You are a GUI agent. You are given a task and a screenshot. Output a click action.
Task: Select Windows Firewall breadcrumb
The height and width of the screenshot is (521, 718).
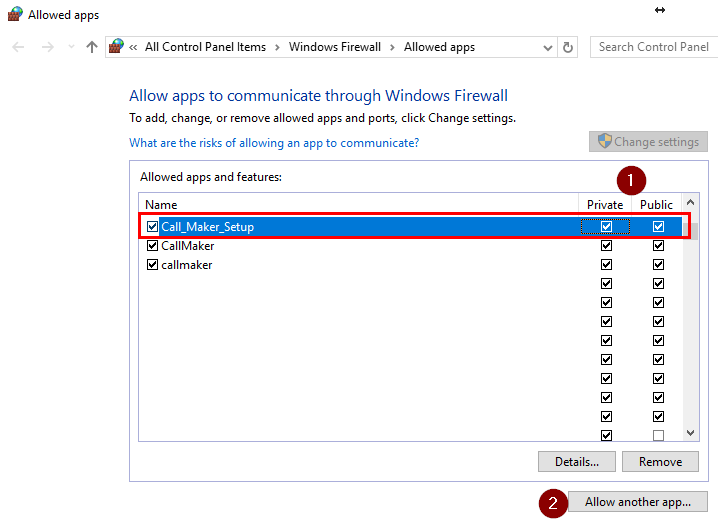click(335, 47)
